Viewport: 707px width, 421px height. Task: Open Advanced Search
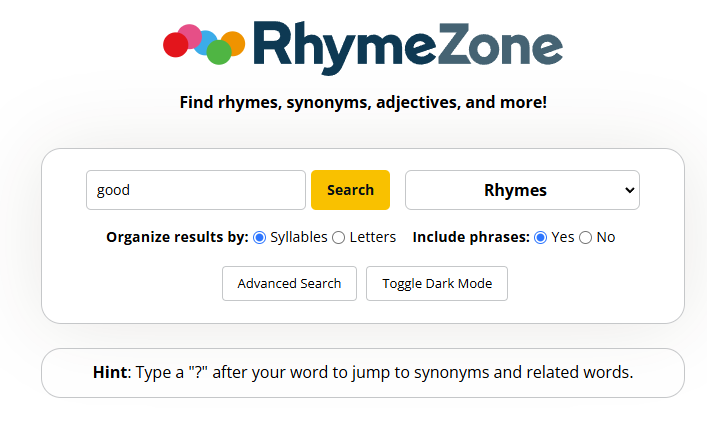pyautogui.click(x=289, y=284)
